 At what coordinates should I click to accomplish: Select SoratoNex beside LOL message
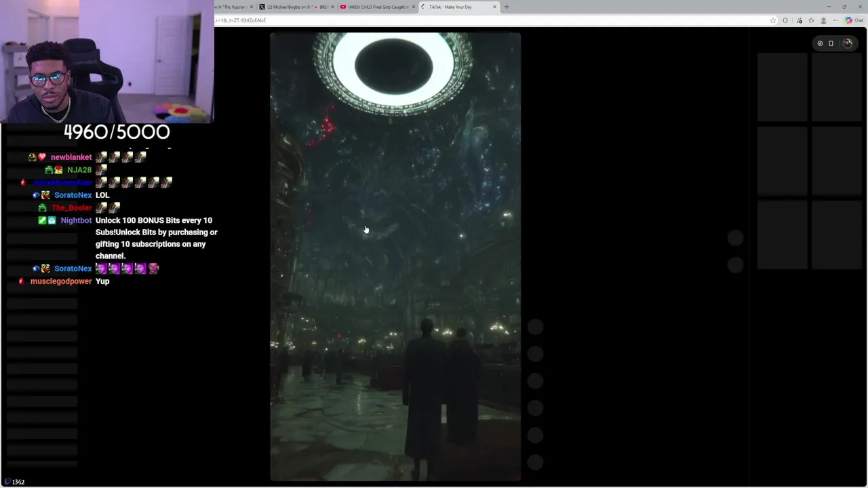(x=73, y=195)
